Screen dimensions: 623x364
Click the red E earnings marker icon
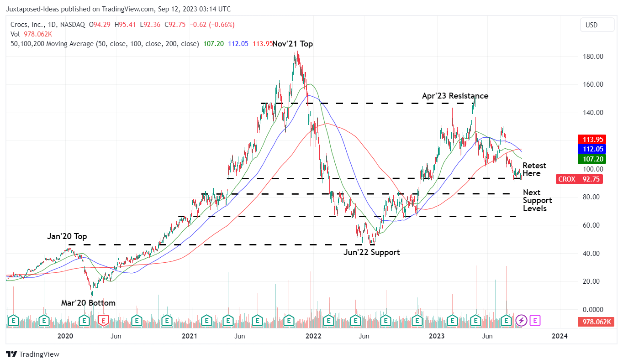(104, 321)
